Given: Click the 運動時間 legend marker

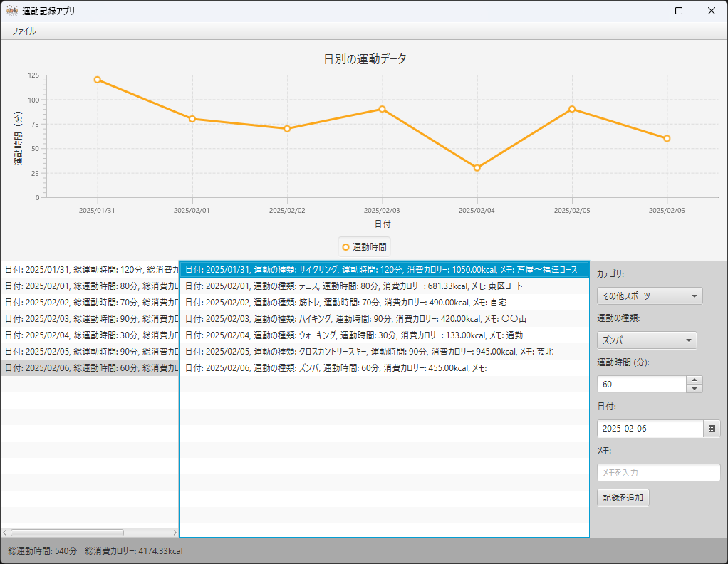Looking at the screenshot, I should [x=346, y=247].
